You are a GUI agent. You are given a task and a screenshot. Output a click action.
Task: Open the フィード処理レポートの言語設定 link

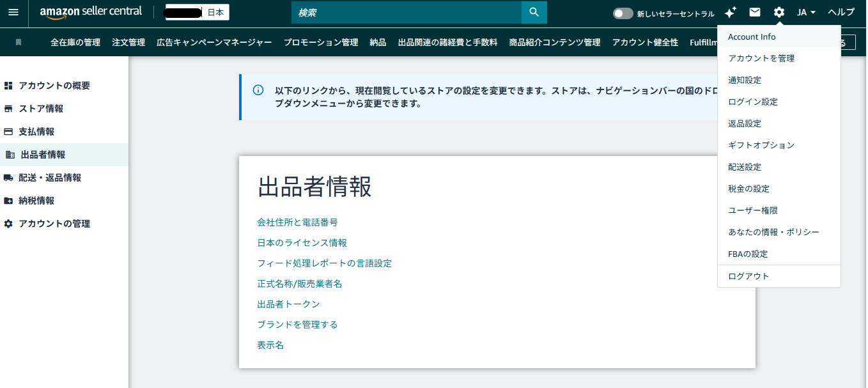pos(324,263)
